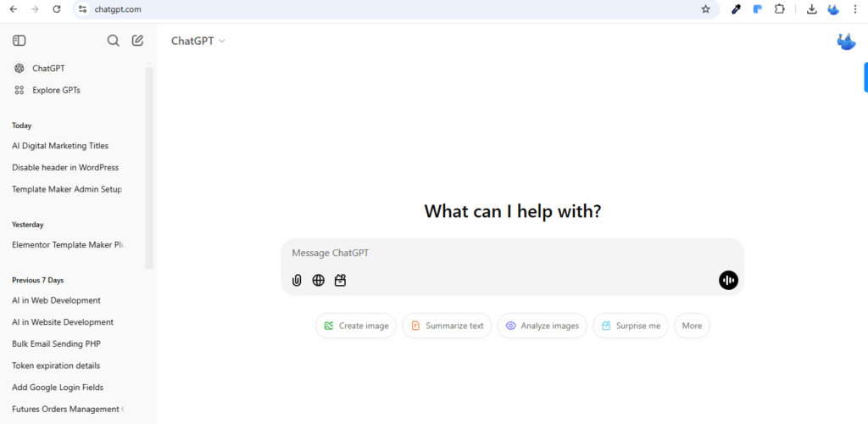Open browser downloads

tap(811, 8)
